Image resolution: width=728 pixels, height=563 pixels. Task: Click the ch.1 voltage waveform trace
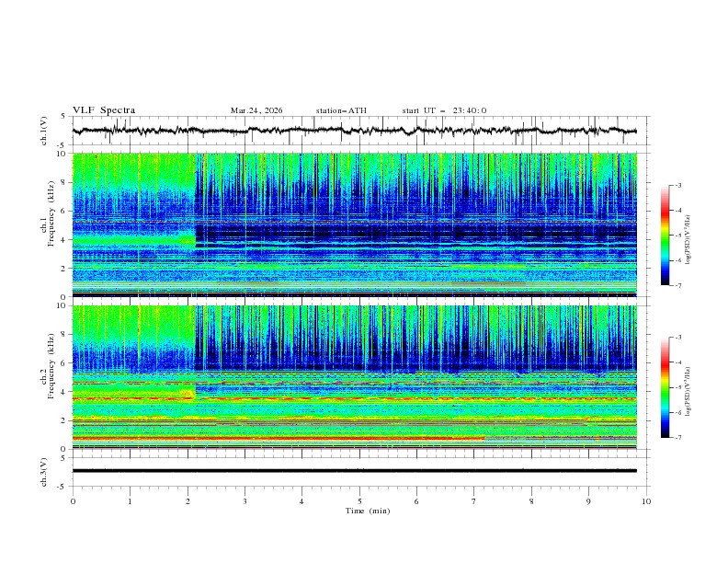pos(354,131)
